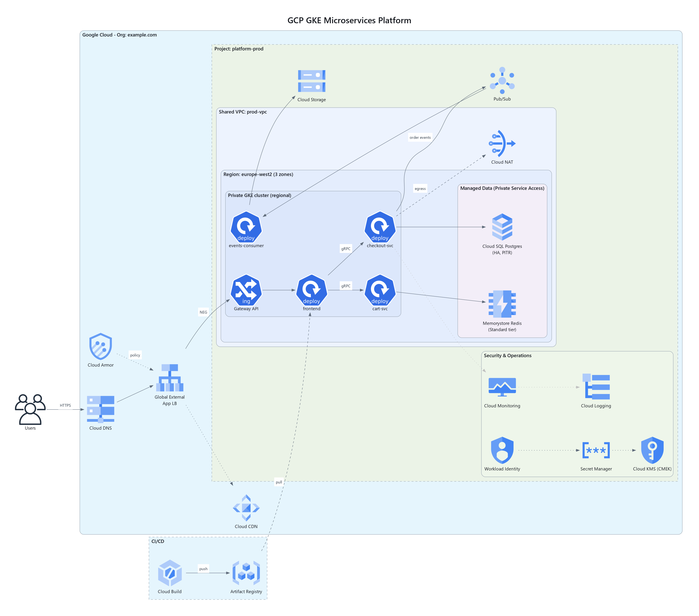The height and width of the screenshot is (616, 699).
Task: Select the events-consumer deploy icon
Action: pos(246,227)
